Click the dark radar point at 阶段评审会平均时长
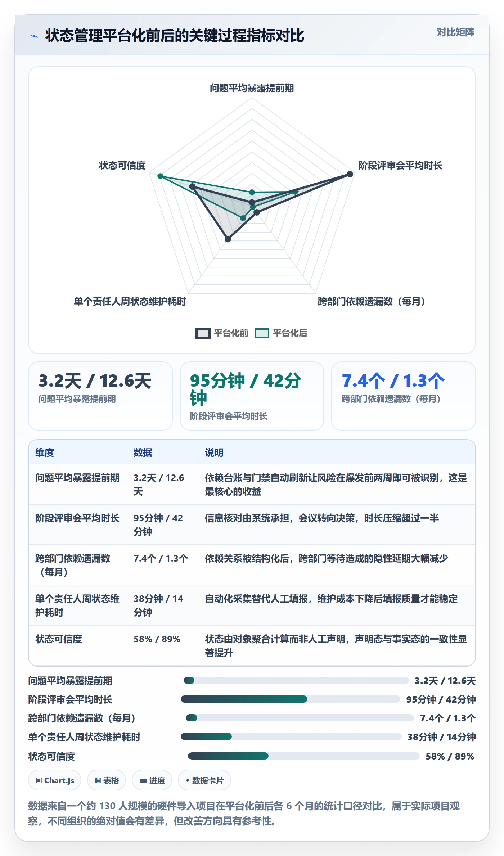This screenshot has width=504, height=856. point(350,174)
